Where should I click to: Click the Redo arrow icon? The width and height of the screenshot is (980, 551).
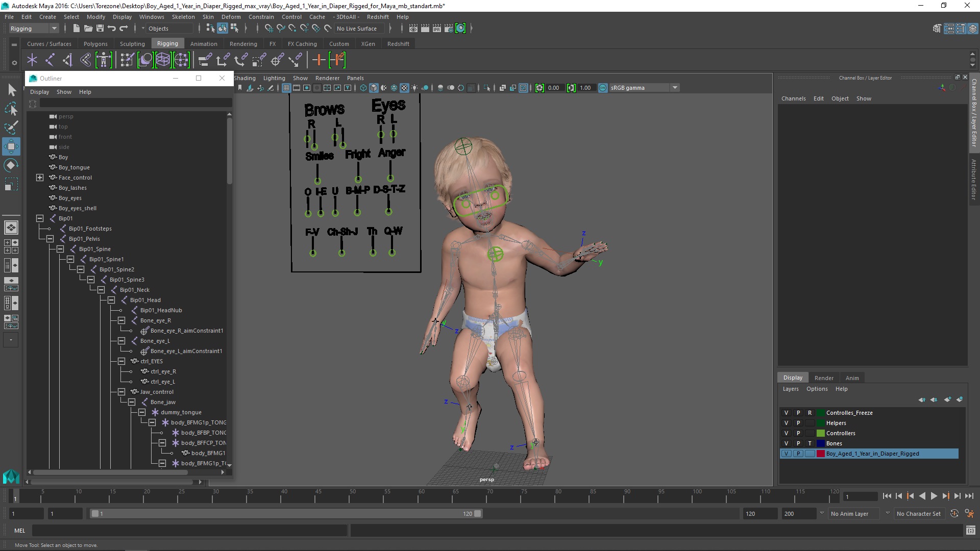[x=124, y=29]
